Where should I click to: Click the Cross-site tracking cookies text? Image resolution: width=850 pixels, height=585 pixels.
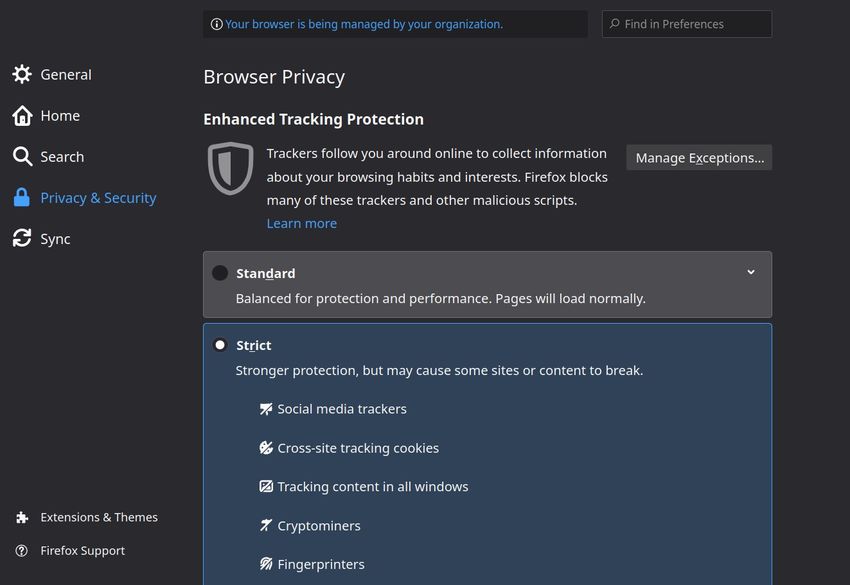coord(358,448)
